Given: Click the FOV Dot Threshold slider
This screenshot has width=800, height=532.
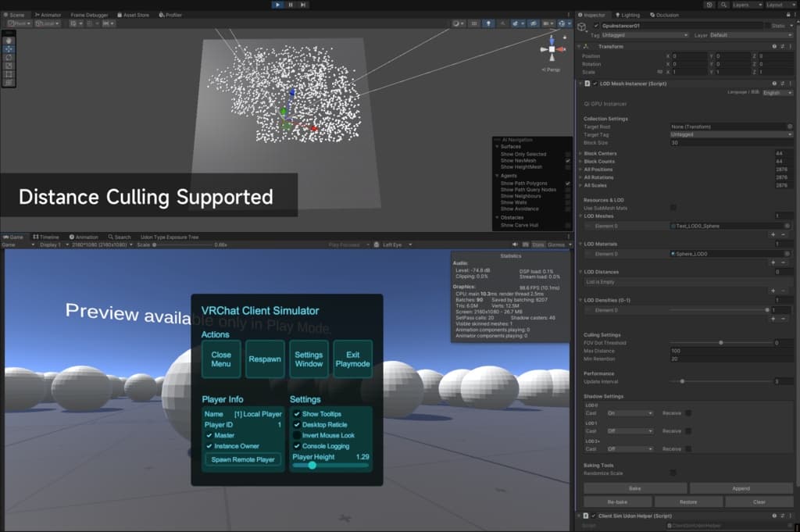Looking at the screenshot, I should [x=719, y=343].
